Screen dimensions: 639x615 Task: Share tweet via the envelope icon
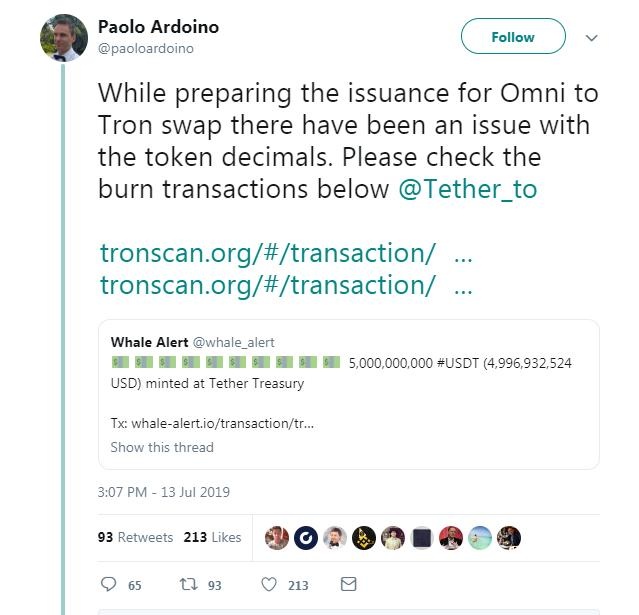(x=348, y=584)
